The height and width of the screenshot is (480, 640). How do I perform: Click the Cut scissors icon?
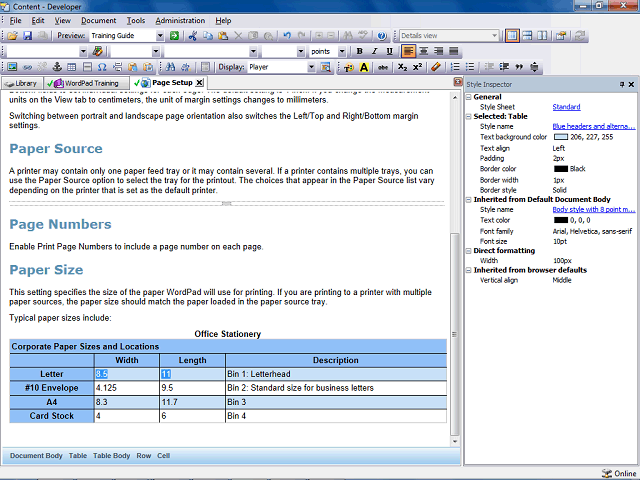click(x=193, y=36)
